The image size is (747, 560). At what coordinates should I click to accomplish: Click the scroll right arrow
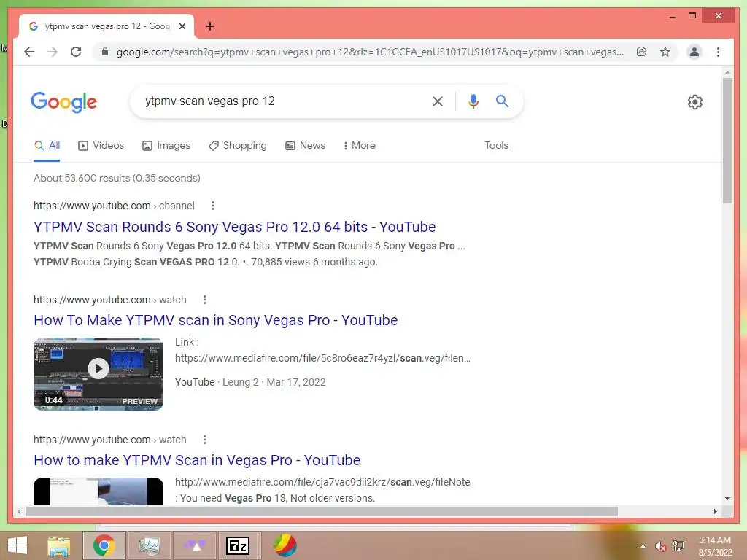pyautogui.click(x=715, y=511)
